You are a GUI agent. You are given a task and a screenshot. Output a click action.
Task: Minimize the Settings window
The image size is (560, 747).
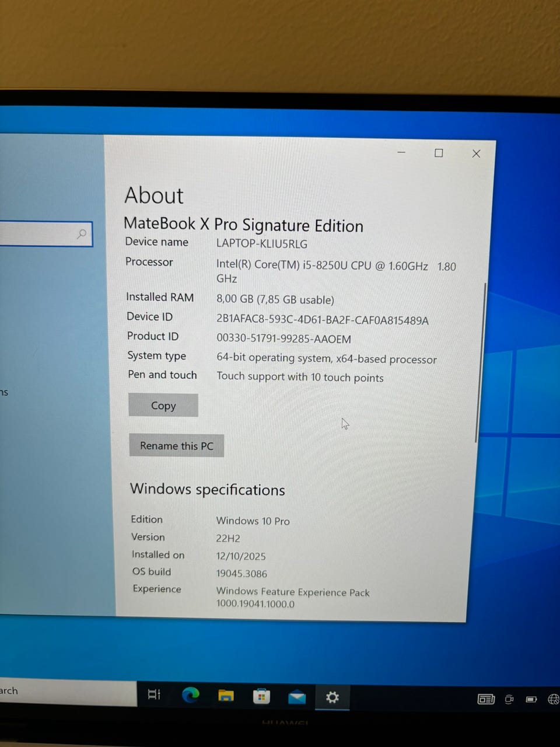tap(401, 152)
